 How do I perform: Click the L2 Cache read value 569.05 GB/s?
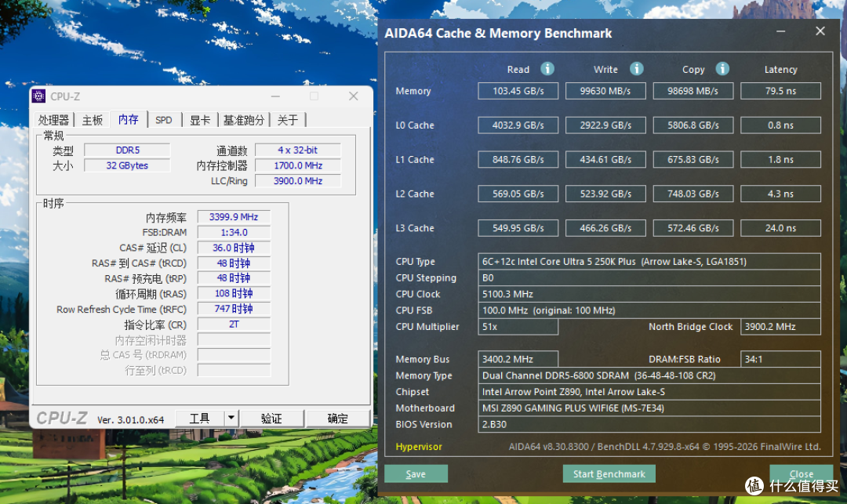point(518,194)
